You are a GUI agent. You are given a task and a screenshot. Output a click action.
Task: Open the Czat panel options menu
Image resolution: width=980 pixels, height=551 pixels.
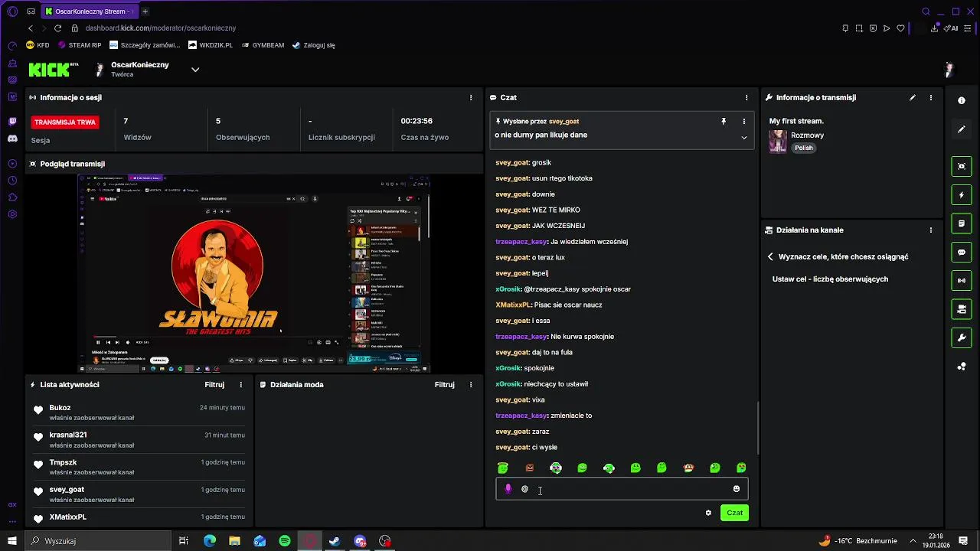pyautogui.click(x=746, y=98)
